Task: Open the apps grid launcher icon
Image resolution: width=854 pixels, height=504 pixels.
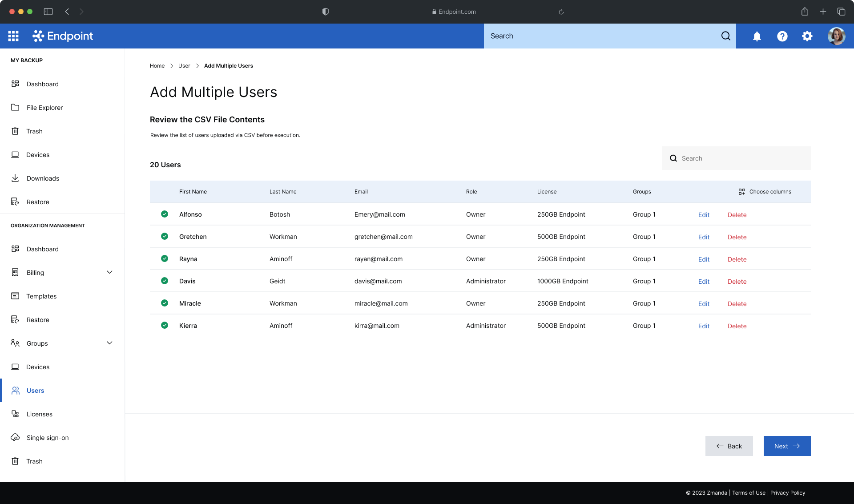Action: (13, 36)
